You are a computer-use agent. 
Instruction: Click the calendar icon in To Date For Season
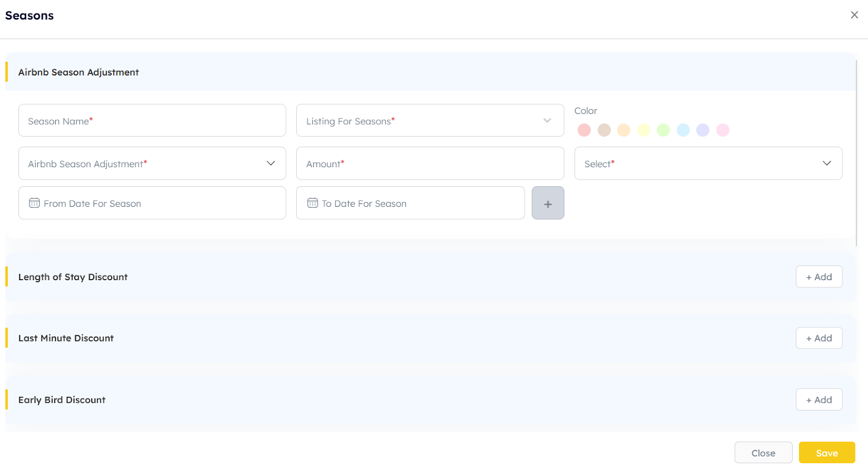[x=312, y=203]
